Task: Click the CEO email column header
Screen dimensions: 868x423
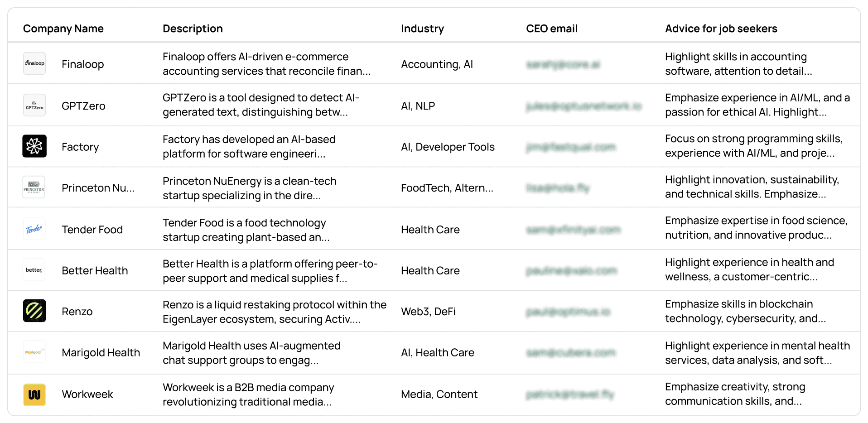Action: coord(552,29)
